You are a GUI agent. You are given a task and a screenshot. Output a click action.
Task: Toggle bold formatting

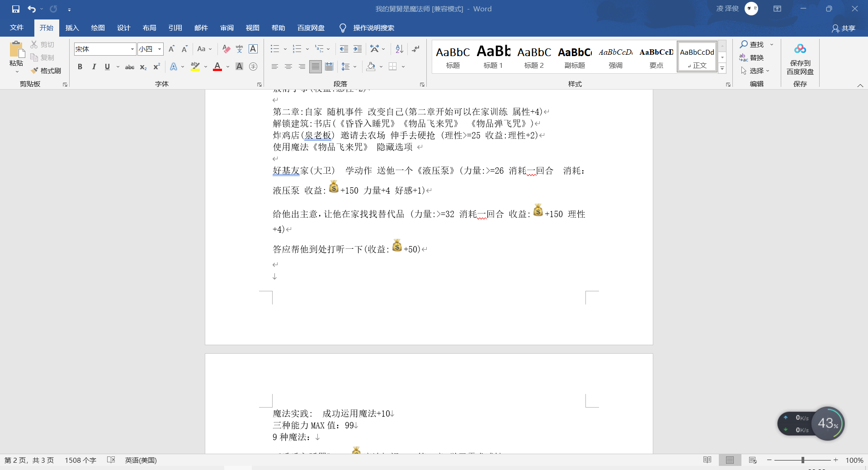click(80, 66)
